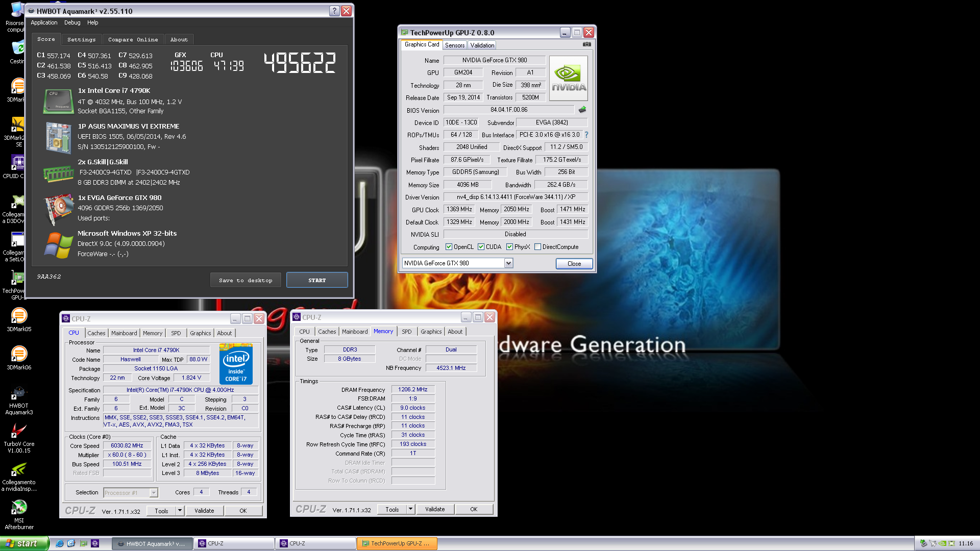This screenshot has height=551, width=980.
Task: Open the Graphics tab in right CPU-Z window
Action: click(431, 332)
